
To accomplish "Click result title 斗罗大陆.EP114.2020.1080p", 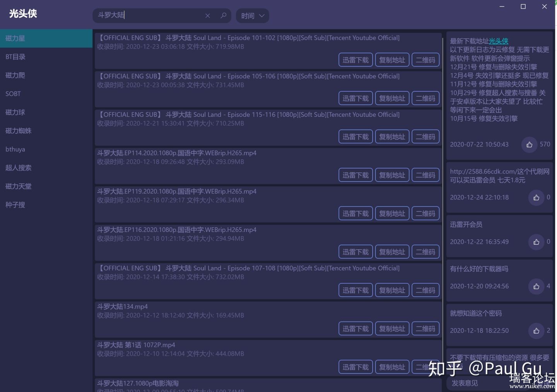I will click(176, 153).
